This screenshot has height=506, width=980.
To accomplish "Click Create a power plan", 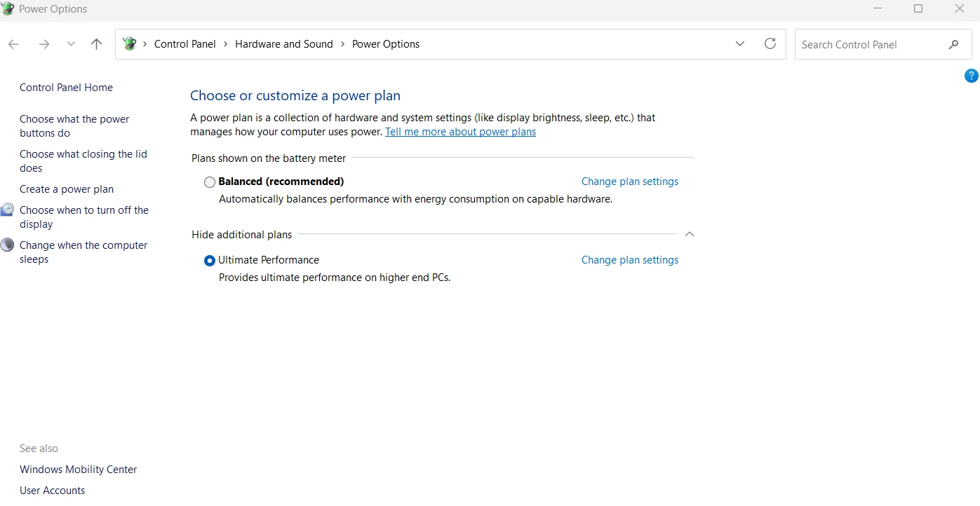I will [67, 189].
